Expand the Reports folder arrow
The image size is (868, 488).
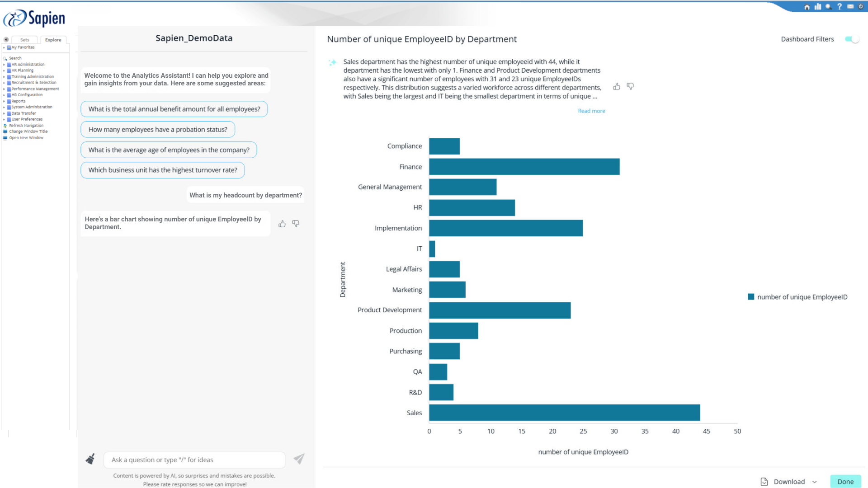[x=4, y=101]
